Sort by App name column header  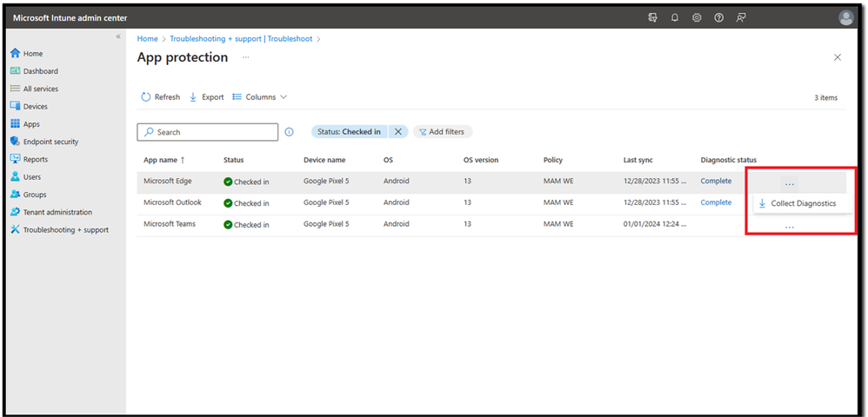164,160
